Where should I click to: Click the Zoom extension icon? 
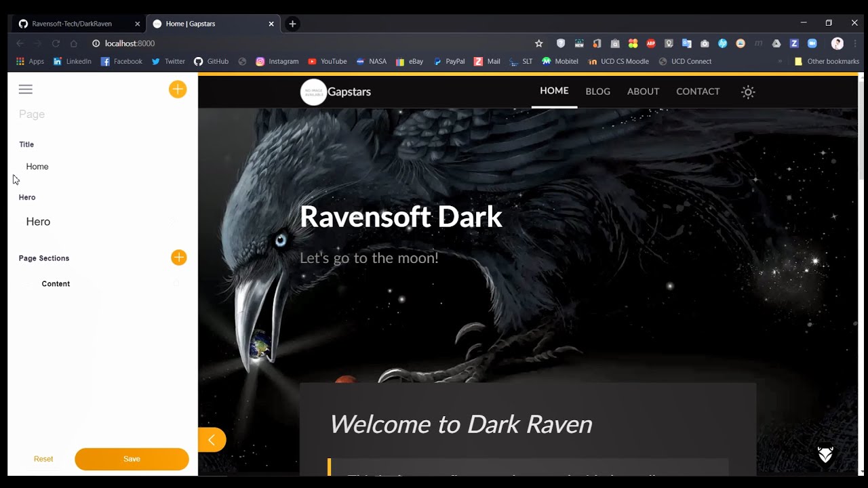(x=812, y=43)
